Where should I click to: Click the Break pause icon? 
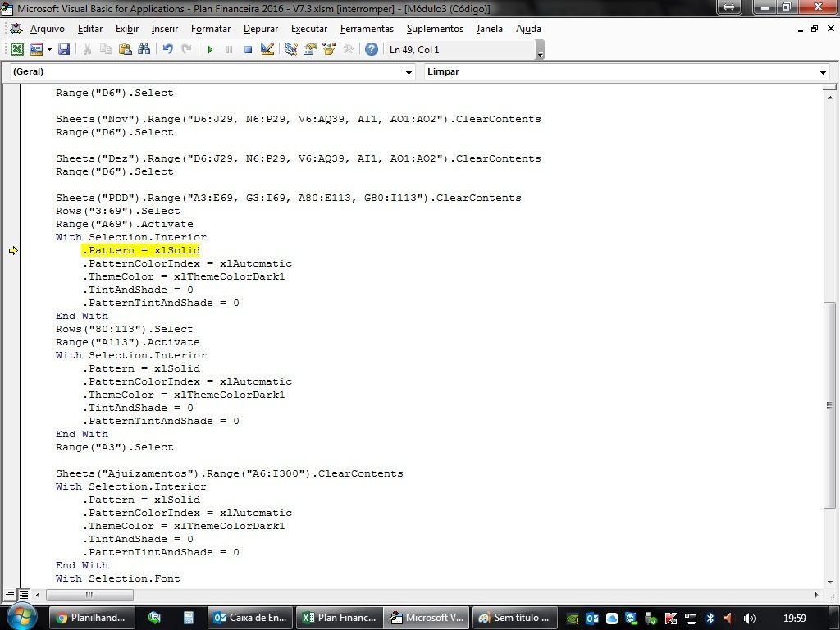pyautogui.click(x=230, y=50)
